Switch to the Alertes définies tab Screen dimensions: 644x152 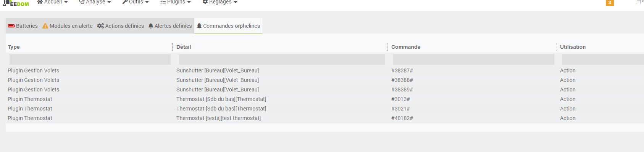(170, 26)
